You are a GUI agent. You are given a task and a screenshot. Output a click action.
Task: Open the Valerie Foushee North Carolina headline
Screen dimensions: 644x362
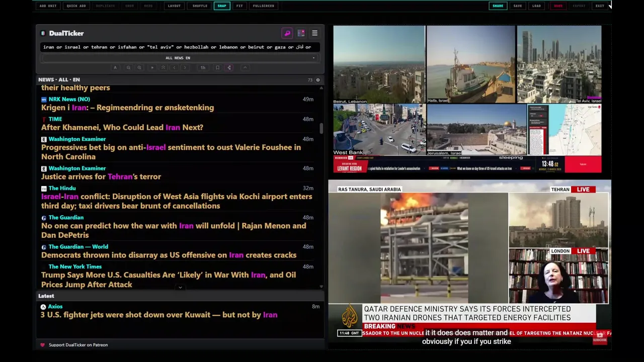click(171, 152)
